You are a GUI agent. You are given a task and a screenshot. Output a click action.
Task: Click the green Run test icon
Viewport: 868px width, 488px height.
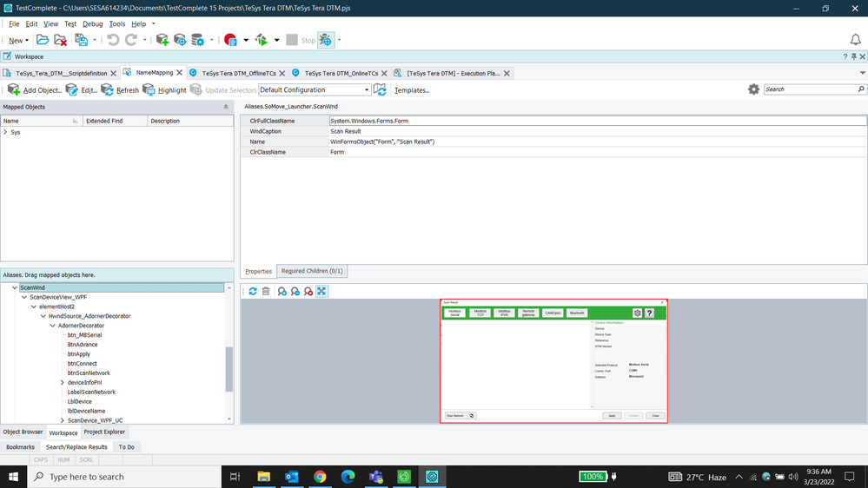[x=262, y=40]
